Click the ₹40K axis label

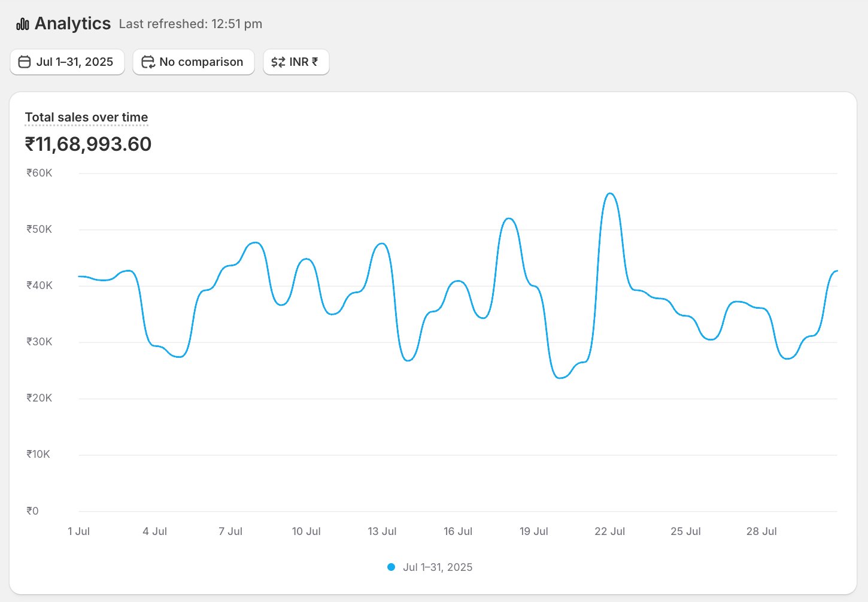coord(40,285)
